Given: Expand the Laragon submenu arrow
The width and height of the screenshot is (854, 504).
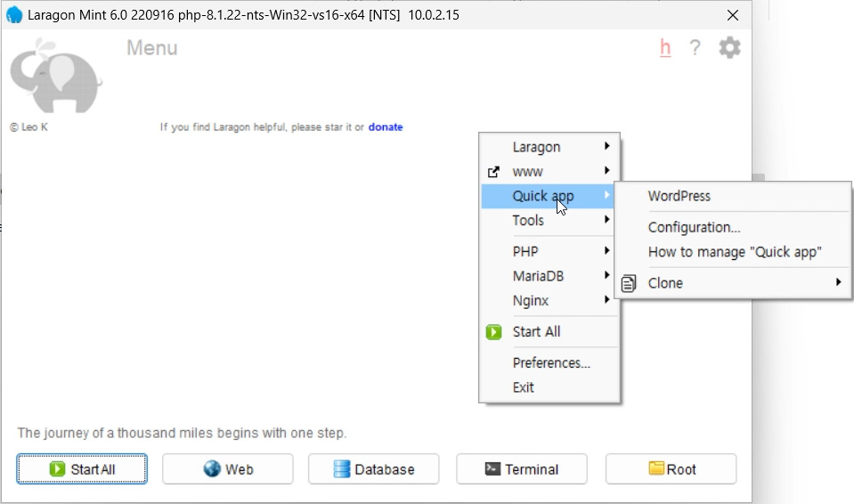Looking at the screenshot, I should point(606,146).
